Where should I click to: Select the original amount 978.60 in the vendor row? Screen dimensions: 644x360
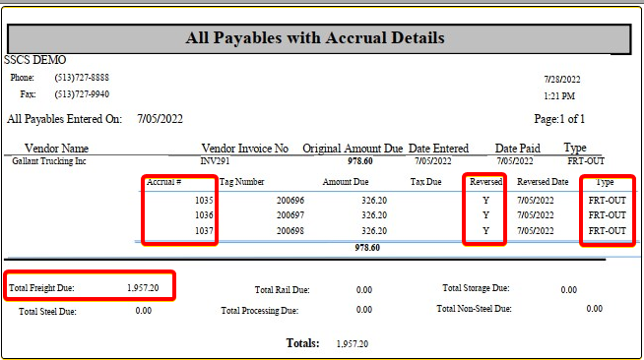click(x=360, y=161)
